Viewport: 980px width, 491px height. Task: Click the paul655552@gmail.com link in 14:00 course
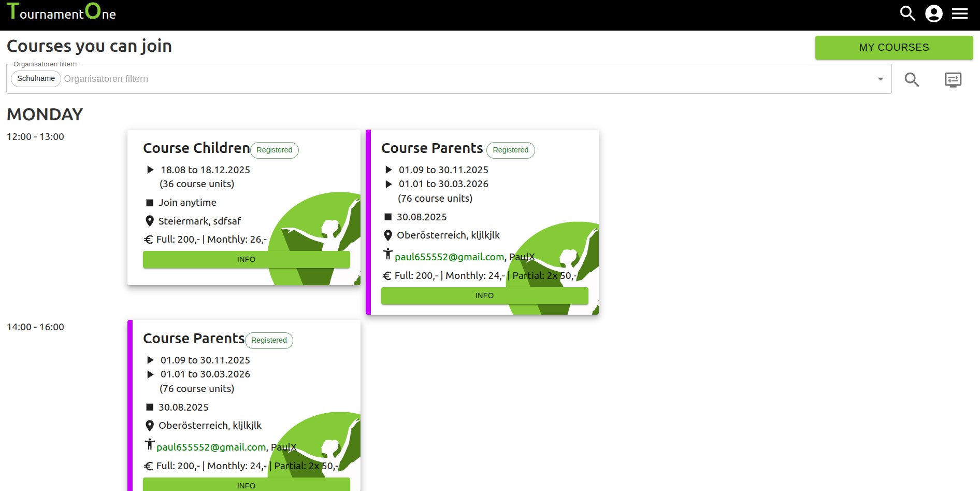click(x=211, y=447)
